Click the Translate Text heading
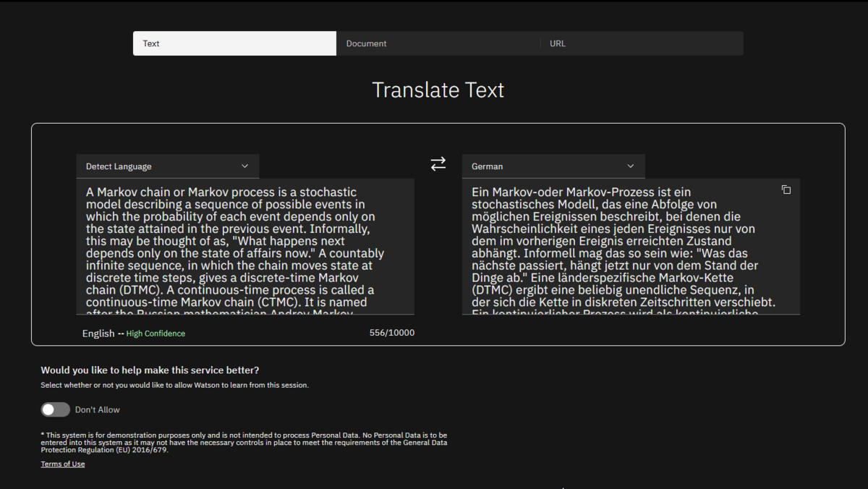Screen dimensions: 868x489 point(438,90)
